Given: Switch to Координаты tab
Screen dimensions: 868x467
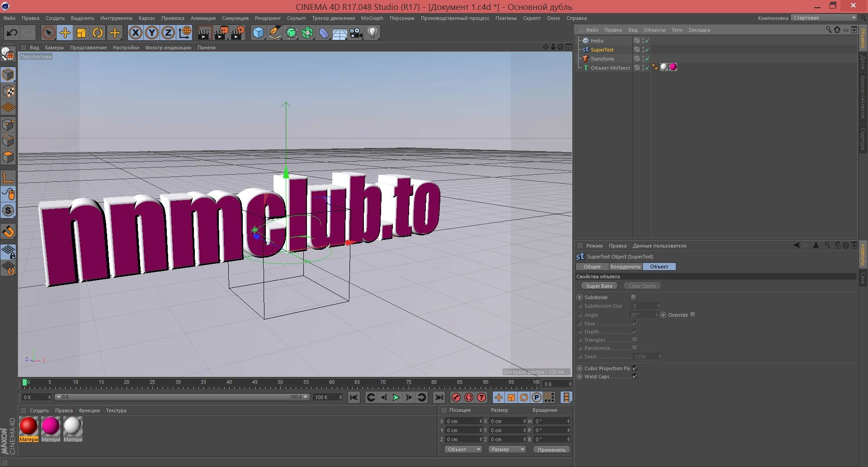Looking at the screenshot, I should pyautogui.click(x=625, y=267).
